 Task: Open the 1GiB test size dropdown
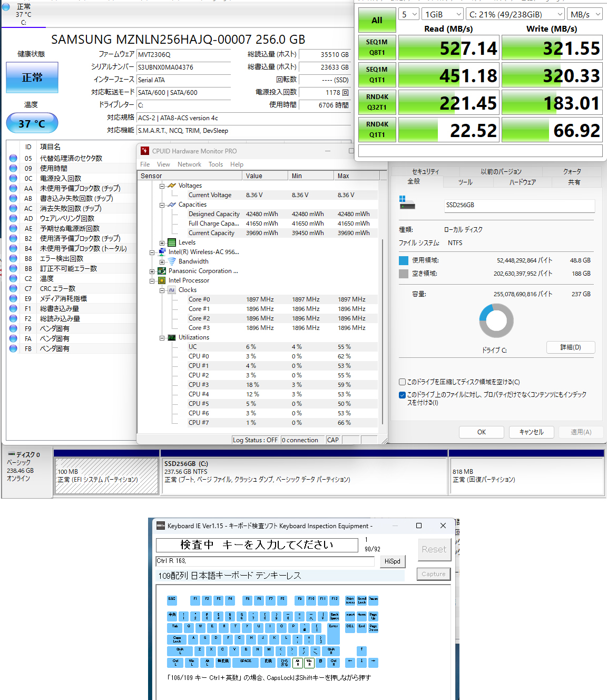(443, 14)
